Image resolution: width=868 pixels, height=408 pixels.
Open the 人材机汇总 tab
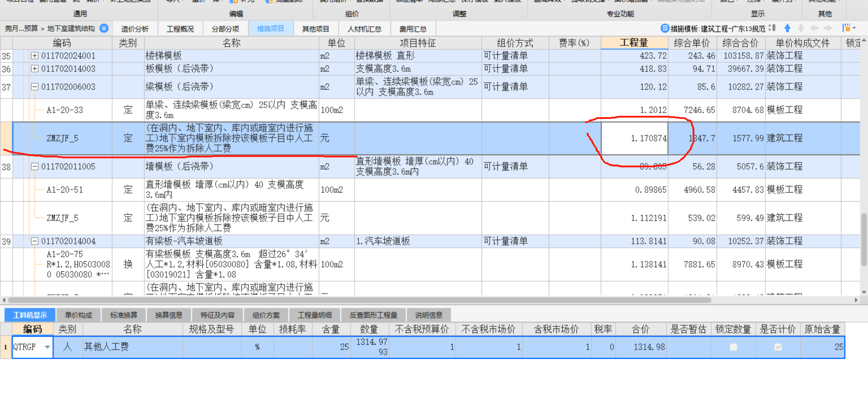tap(364, 29)
